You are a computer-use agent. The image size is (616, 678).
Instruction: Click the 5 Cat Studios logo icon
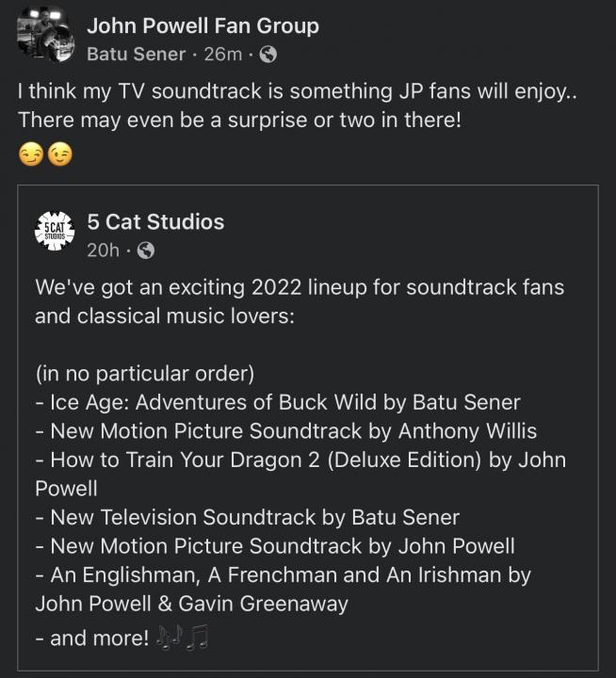(x=55, y=232)
